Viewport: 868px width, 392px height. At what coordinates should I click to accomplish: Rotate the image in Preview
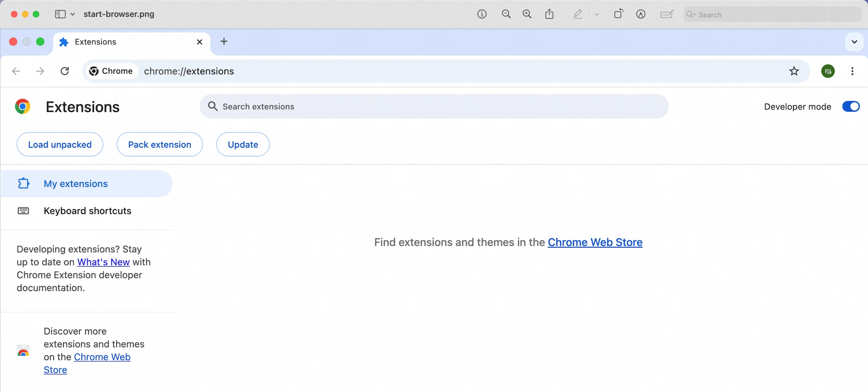[619, 14]
